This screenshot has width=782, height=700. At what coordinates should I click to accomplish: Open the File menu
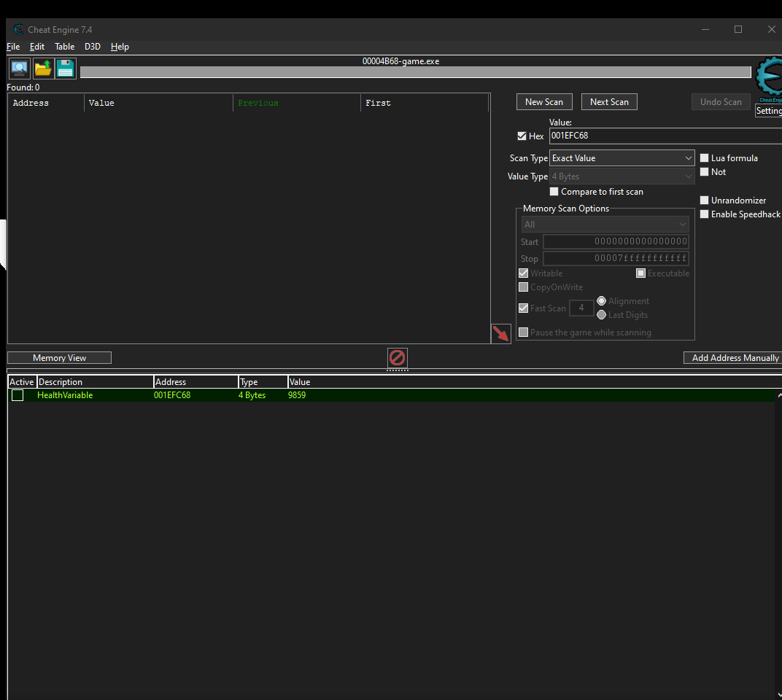[13, 47]
